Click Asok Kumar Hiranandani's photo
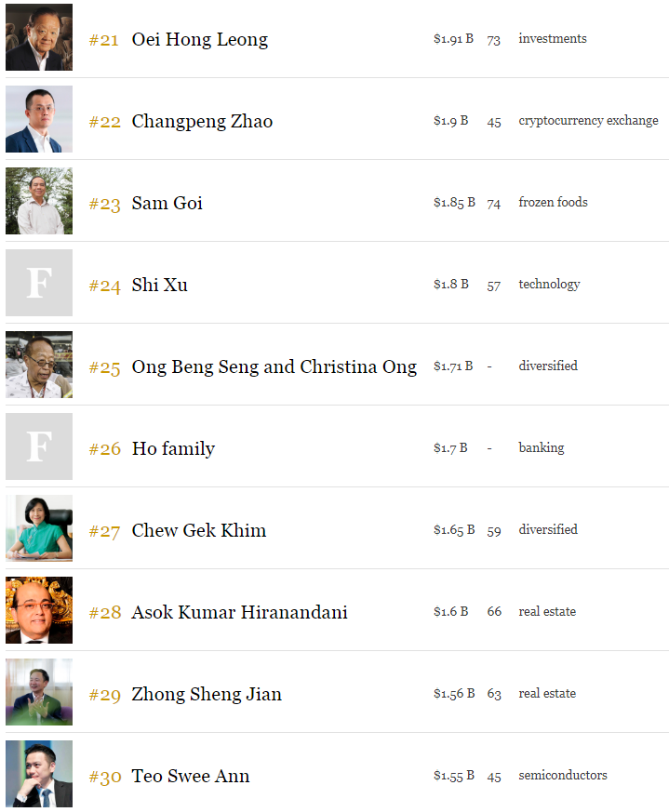 (x=39, y=610)
